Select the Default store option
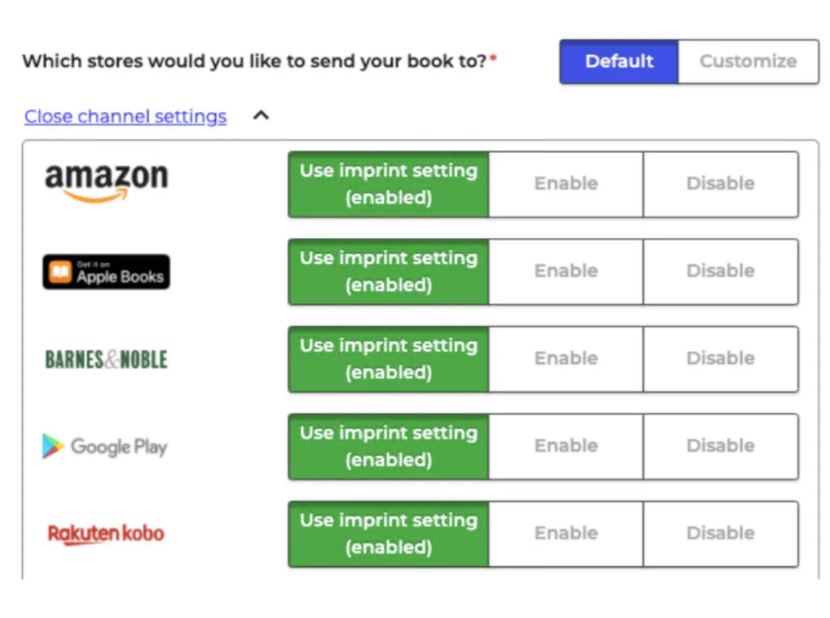Viewport: 830px width, 618px height. (x=619, y=61)
